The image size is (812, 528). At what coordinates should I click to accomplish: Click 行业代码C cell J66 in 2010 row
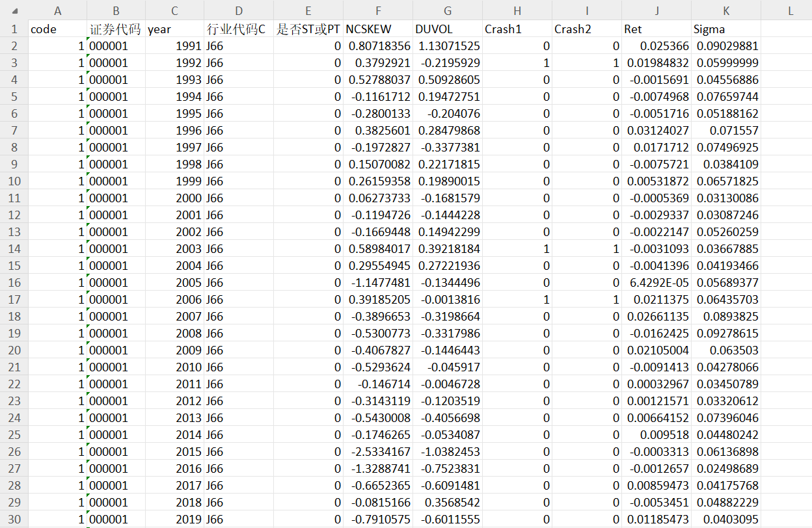pyautogui.click(x=238, y=367)
